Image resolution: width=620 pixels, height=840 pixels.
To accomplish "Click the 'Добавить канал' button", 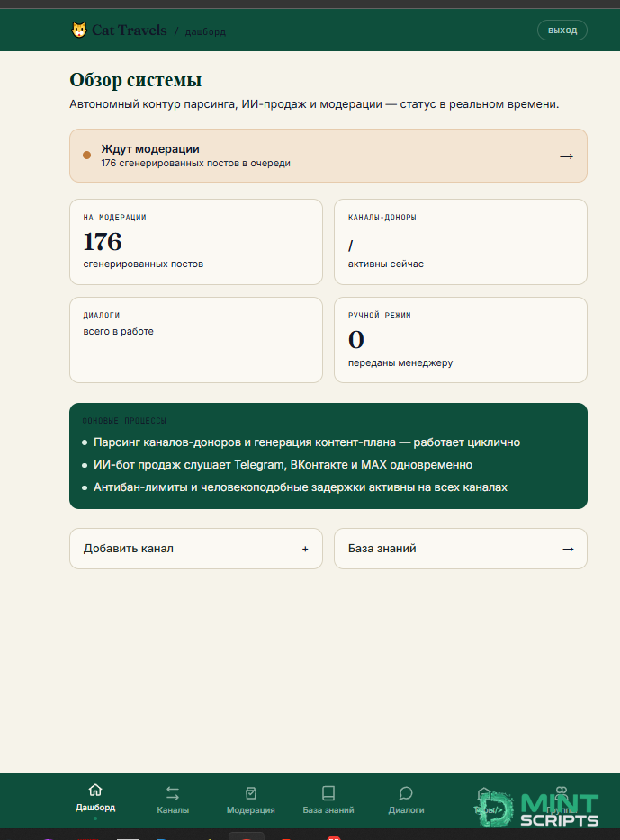I will pyautogui.click(x=196, y=549).
